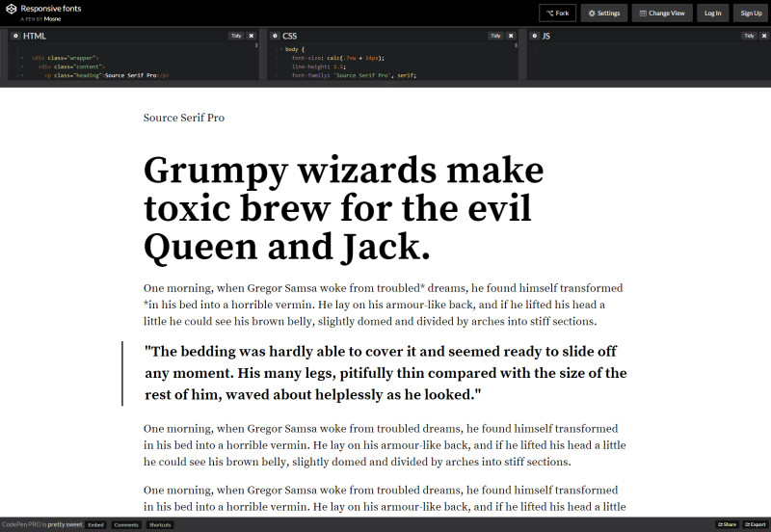Close the CSS editor panel
This screenshot has width=771, height=532.
click(x=511, y=36)
